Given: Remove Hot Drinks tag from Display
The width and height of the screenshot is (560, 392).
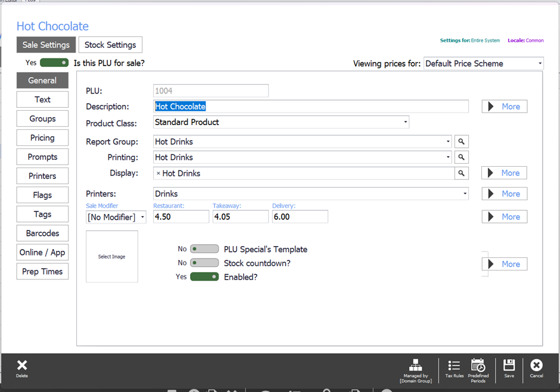Looking at the screenshot, I should tap(158, 173).
